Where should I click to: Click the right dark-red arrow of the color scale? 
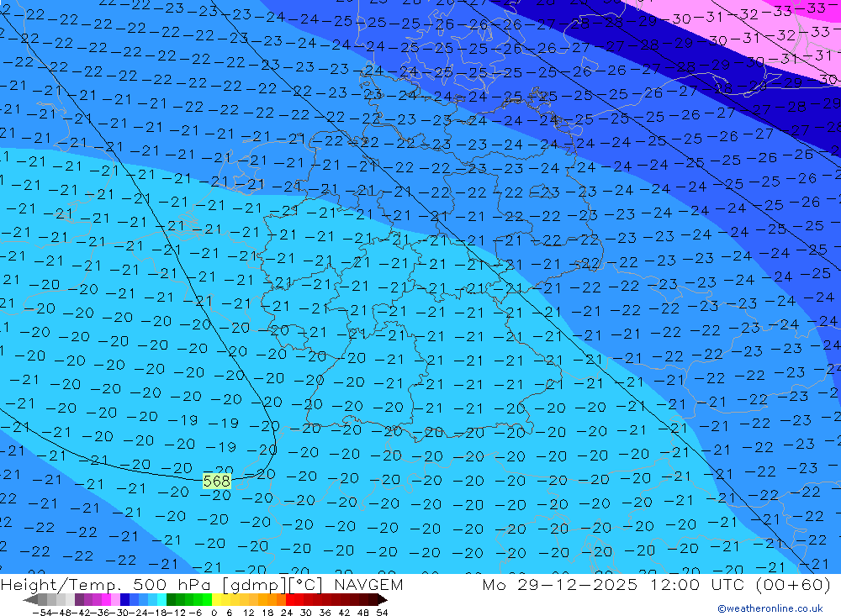point(381,600)
